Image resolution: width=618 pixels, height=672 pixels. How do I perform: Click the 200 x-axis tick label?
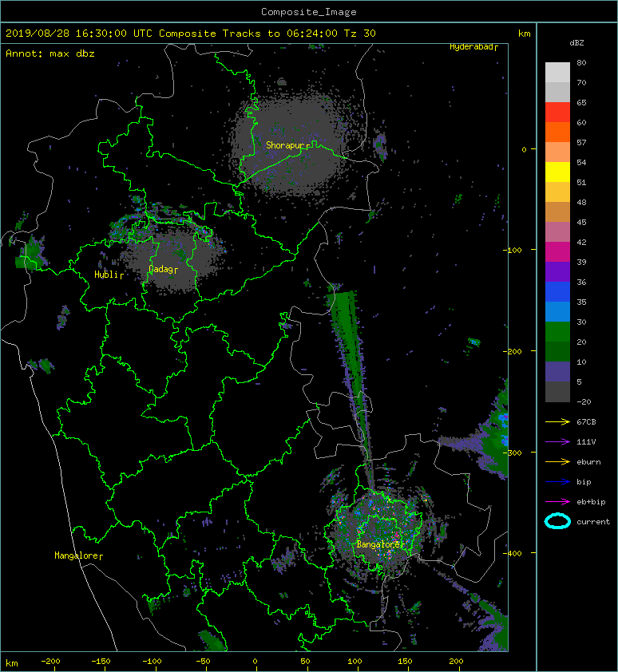point(456,662)
